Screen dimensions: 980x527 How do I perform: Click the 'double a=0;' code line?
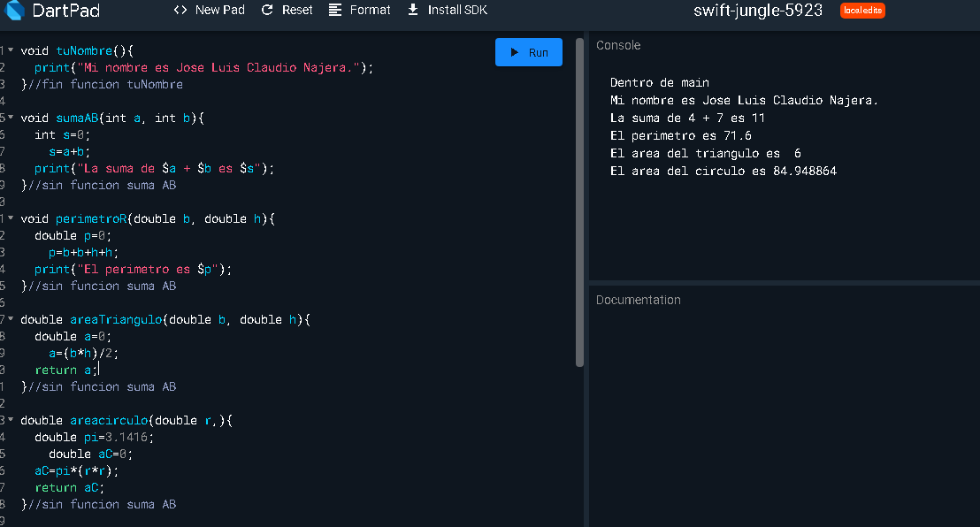[x=73, y=336]
